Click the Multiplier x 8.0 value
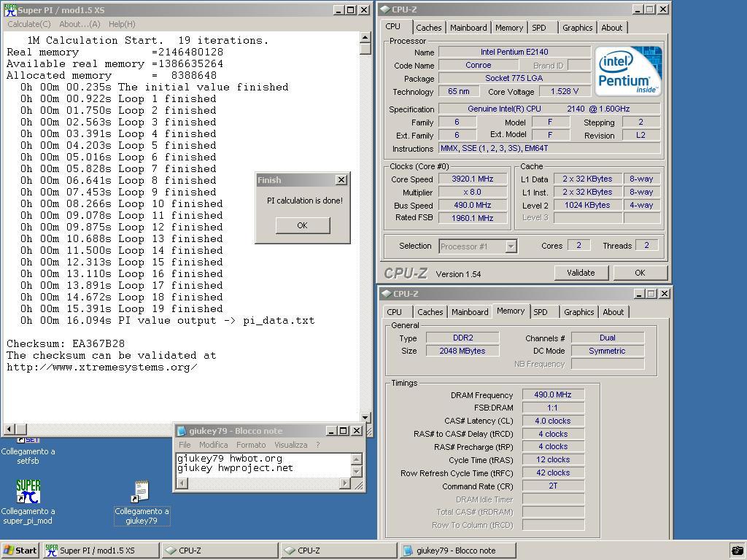This screenshot has width=747, height=560. click(473, 192)
